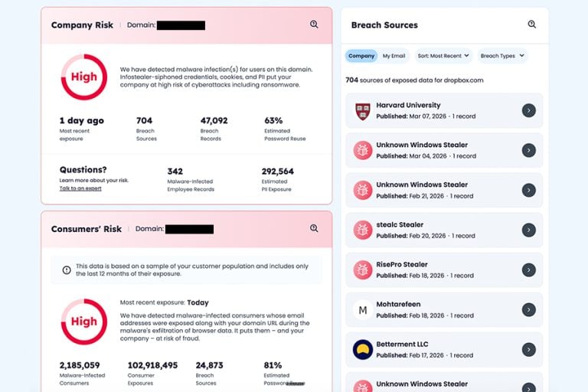This screenshot has height=392, width=588.
Task: Open the Harvard University breach arrow
Action: (x=529, y=111)
